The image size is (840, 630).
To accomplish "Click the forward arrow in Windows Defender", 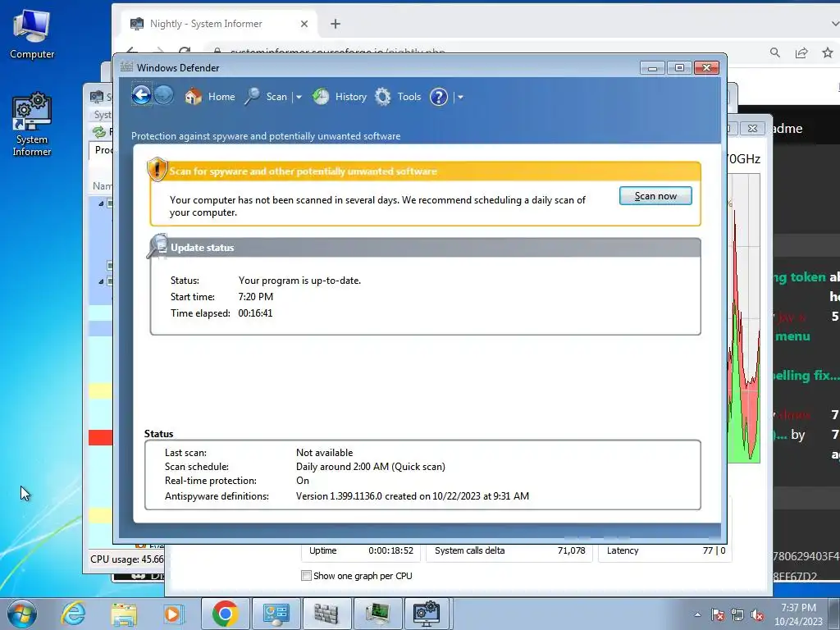I will pyautogui.click(x=164, y=96).
